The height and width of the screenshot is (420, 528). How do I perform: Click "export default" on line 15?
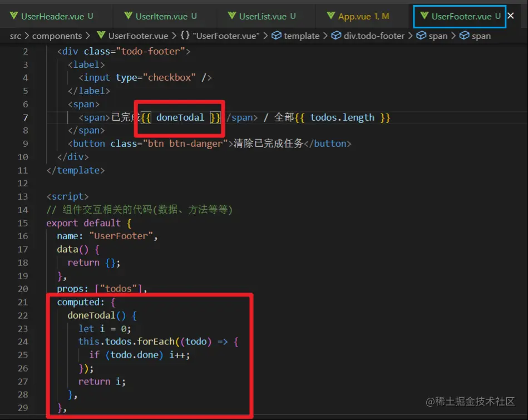[83, 223]
